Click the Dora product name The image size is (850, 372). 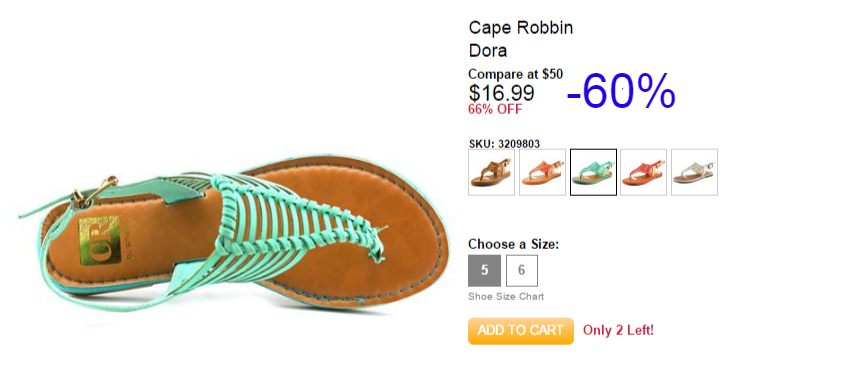(487, 51)
